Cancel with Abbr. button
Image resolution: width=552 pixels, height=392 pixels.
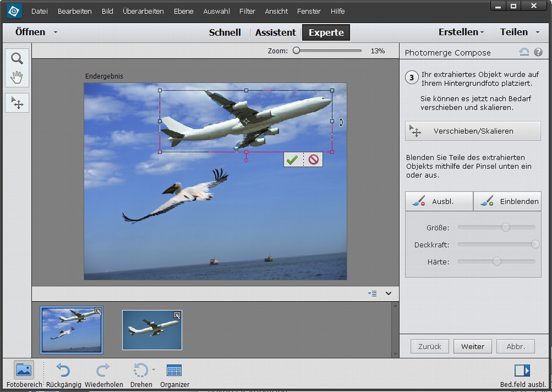point(516,347)
